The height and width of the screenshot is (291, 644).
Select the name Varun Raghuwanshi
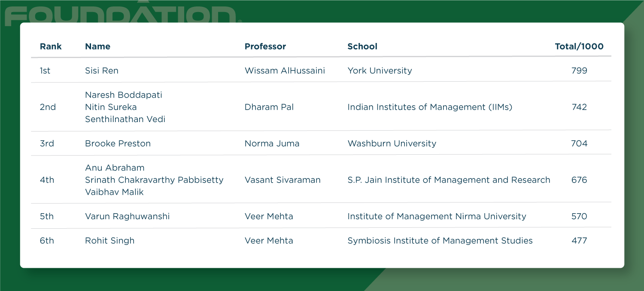tap(127, 216)
